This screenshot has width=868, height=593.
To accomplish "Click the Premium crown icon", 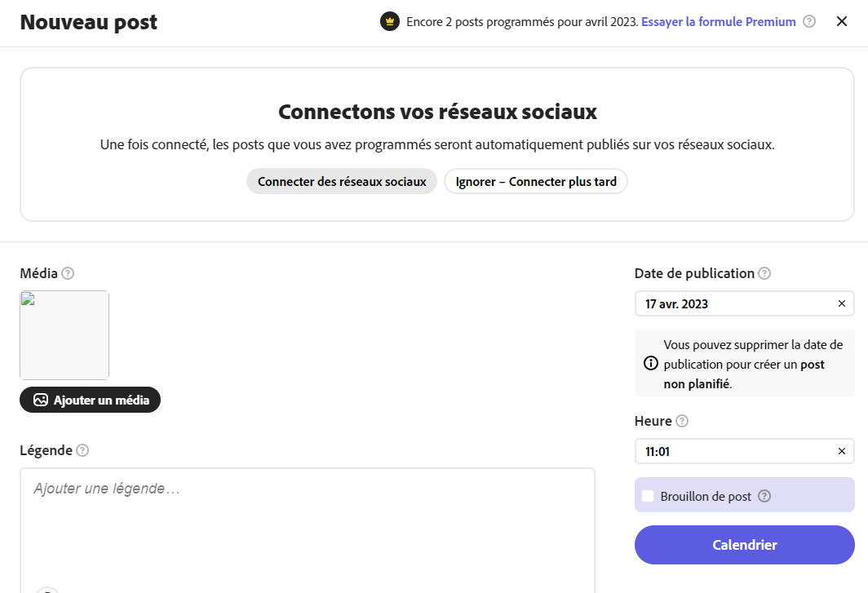I will (x=390, y=22).
